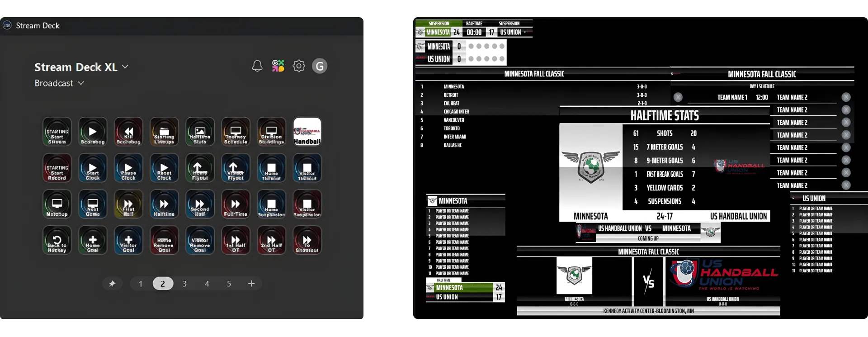Click the large US Handball Union logo
This screenshot has width=868, height=337.
point(723,275)
